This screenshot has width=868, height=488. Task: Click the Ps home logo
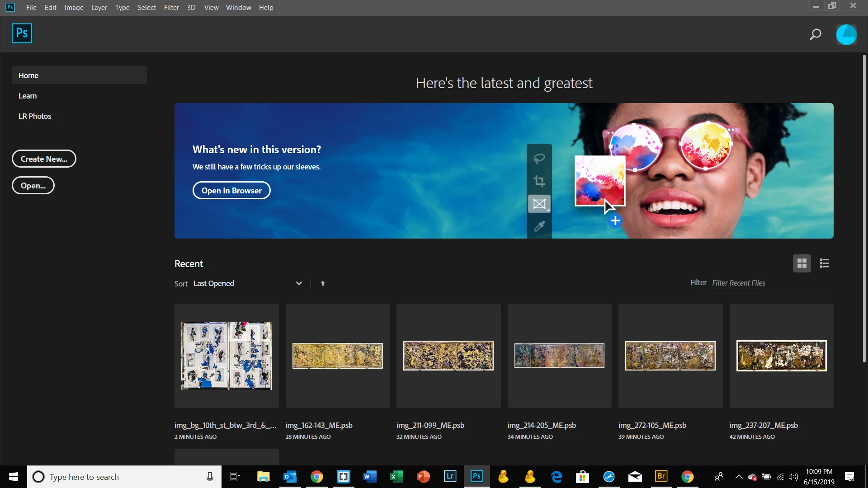pyautogui.click(x=22, y=33)
